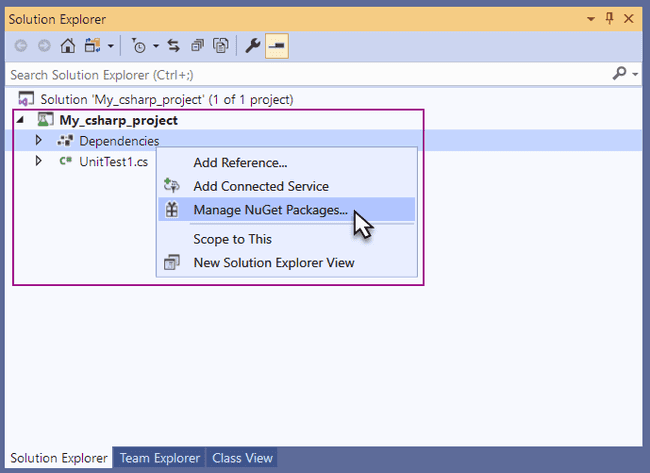Viewport: 650px width, 473px height.
Task: Click the Home icon in the toolbar
Action: click(x=68, y=46)
